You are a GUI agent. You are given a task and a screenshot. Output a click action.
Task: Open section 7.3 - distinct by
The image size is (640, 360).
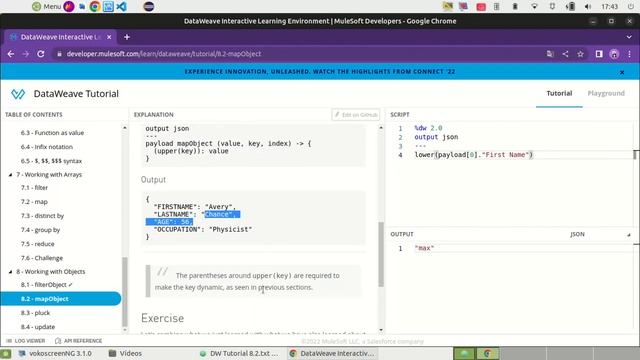(42, 216)
